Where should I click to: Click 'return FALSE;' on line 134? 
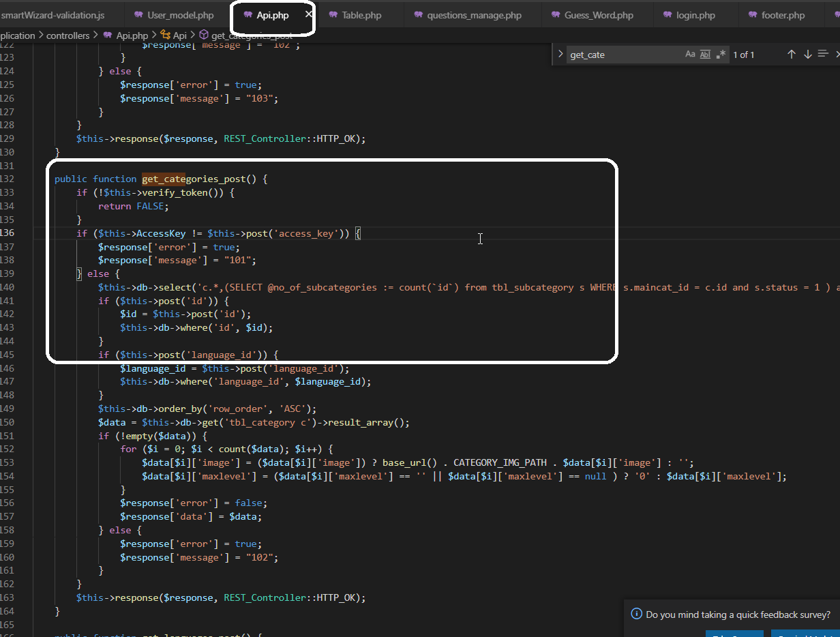pyautogui.click(x=133, y=206)
